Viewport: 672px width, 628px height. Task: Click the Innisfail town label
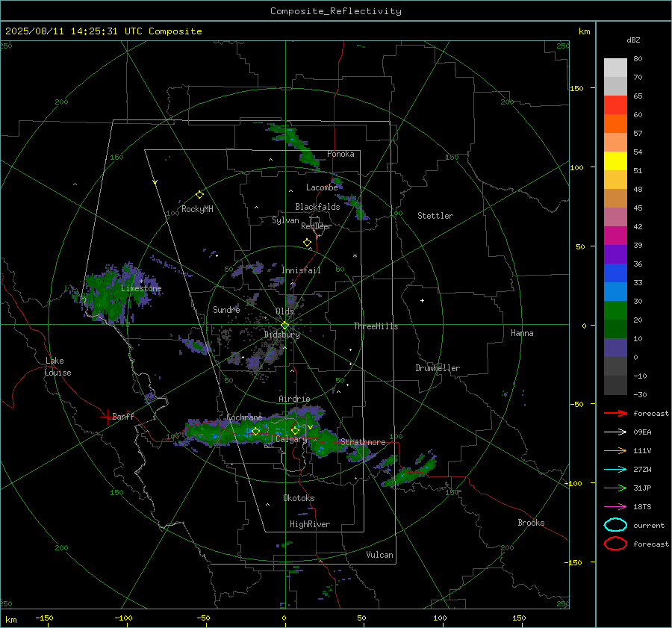(x=301, y=270)
